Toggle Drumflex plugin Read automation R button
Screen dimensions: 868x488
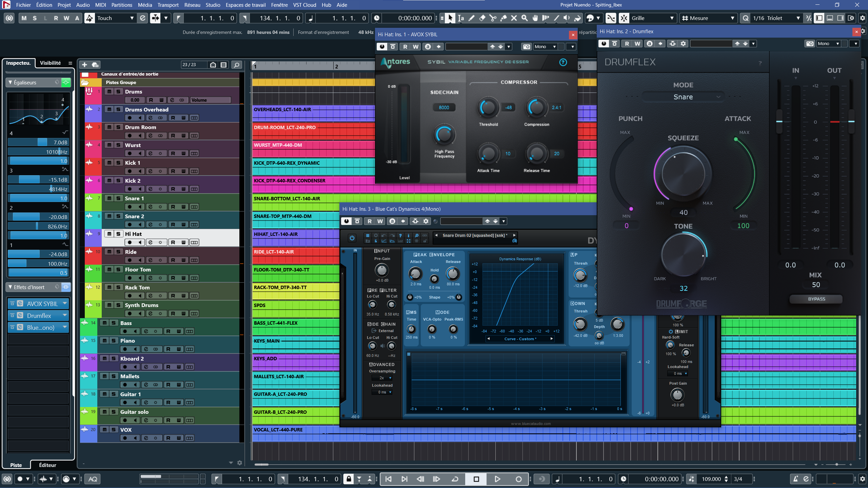[627, 44]
